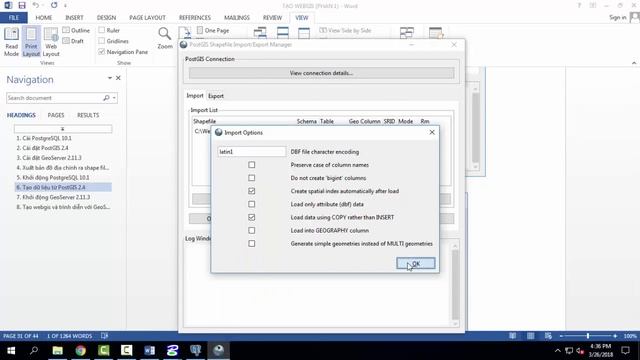This screenshot has width=640, height=360.
Task: Uncheck Load data using COPY rather than INSERT
Action: coord(251,217)
